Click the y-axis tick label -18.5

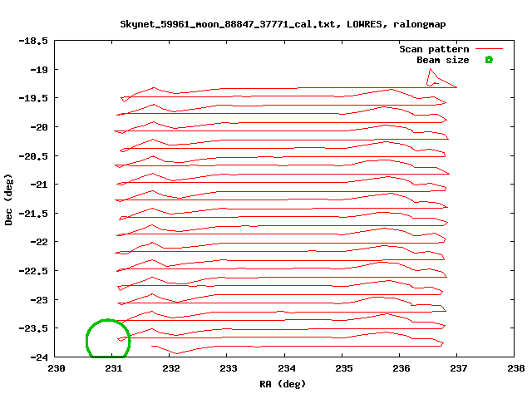[33, 41]
